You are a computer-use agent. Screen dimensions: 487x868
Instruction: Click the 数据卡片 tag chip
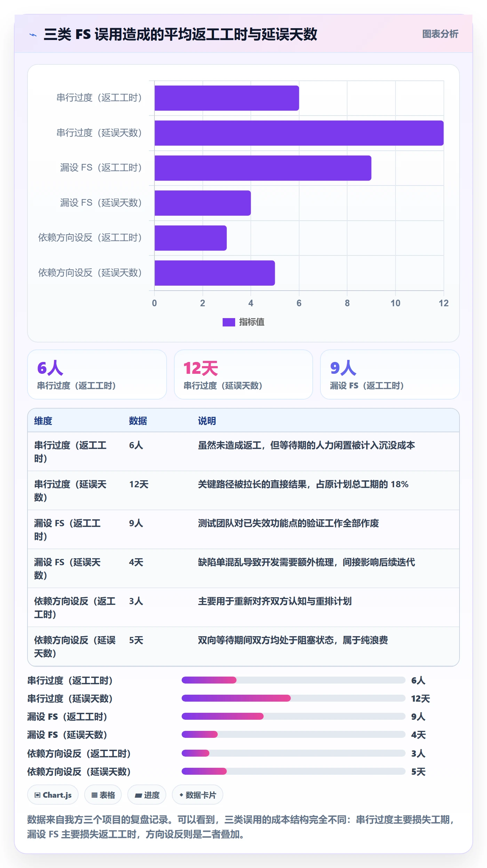pos(198,795)
